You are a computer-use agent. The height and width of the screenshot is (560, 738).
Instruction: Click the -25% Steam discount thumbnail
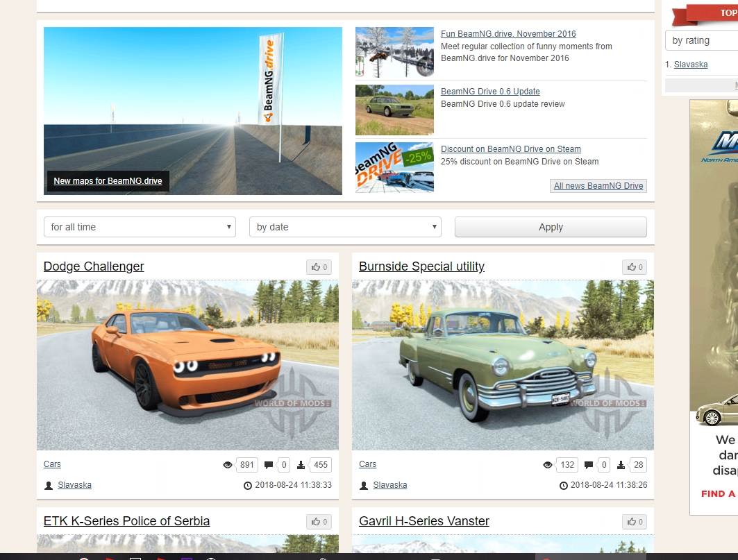[x=394, y=167]
